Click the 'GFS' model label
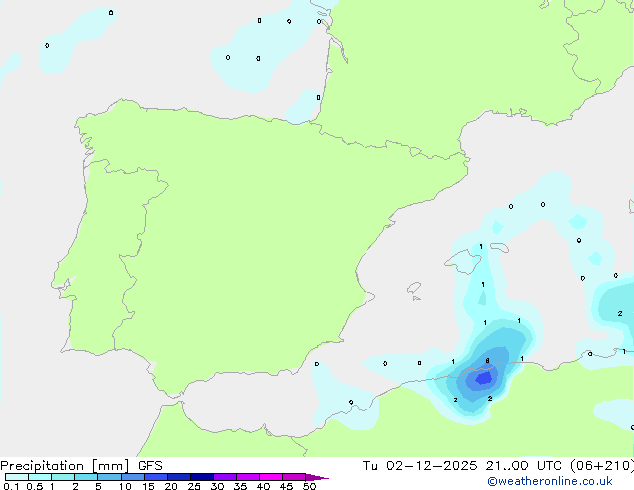 tap(150, 466)
